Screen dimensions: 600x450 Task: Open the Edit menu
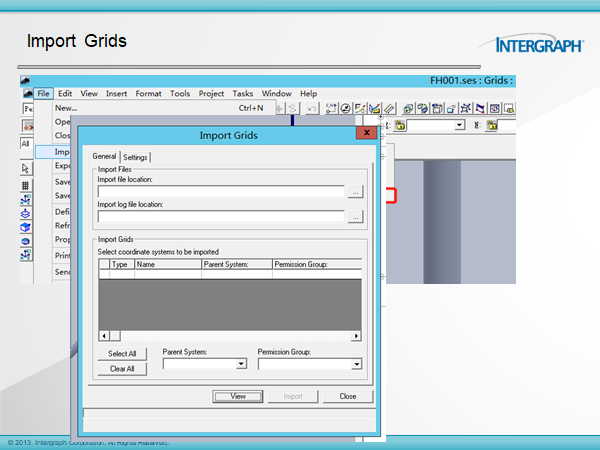tap(65, 94)
